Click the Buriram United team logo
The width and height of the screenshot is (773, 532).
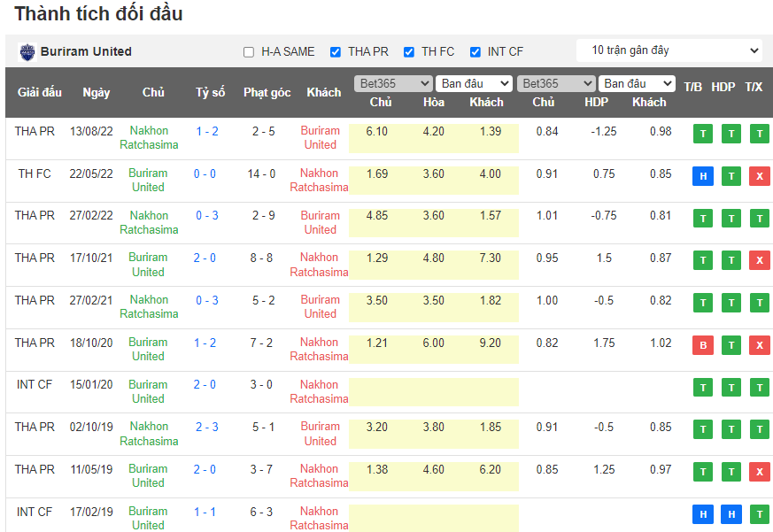pyautogui.click(x=26, y=52)
